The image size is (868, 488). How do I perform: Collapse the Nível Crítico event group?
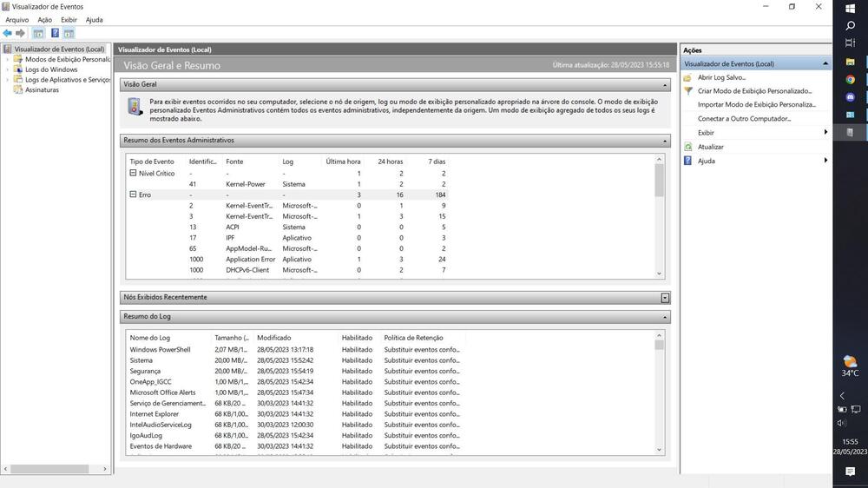click(133, 174)
